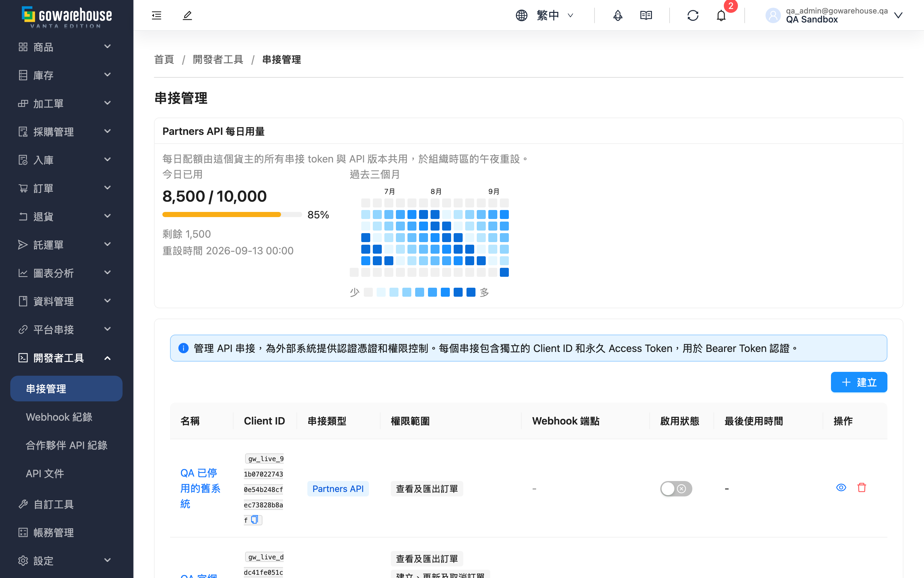Collapse the sidebar with the menu-fold icon
Screen dimensions: 924x578
click(x=157, y=15)
